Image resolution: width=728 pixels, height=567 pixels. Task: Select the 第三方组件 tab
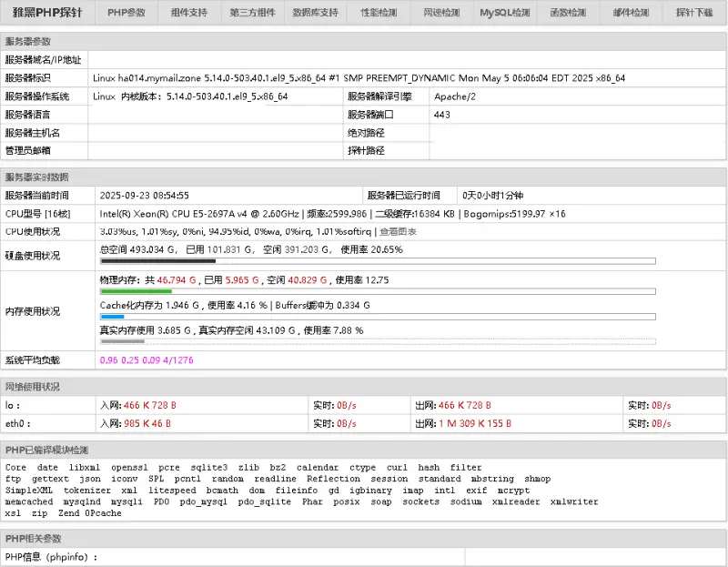(x=253, y=13)
